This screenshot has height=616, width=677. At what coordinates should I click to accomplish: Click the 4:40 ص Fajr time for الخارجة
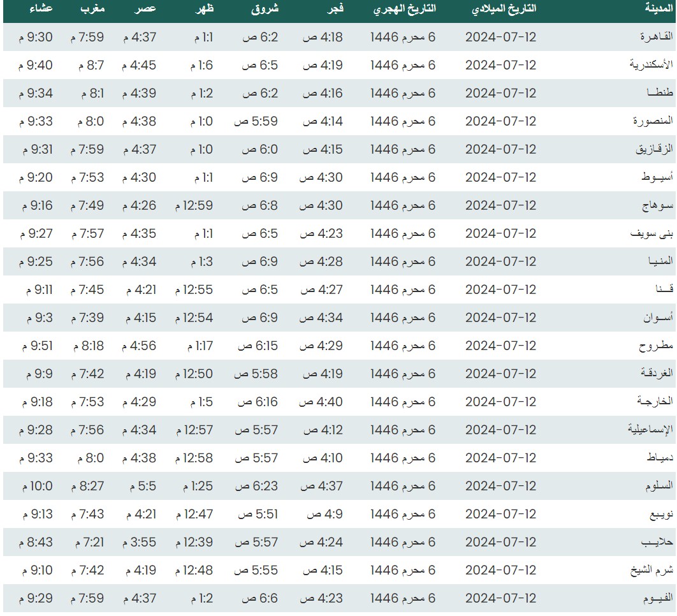(321, 402)
